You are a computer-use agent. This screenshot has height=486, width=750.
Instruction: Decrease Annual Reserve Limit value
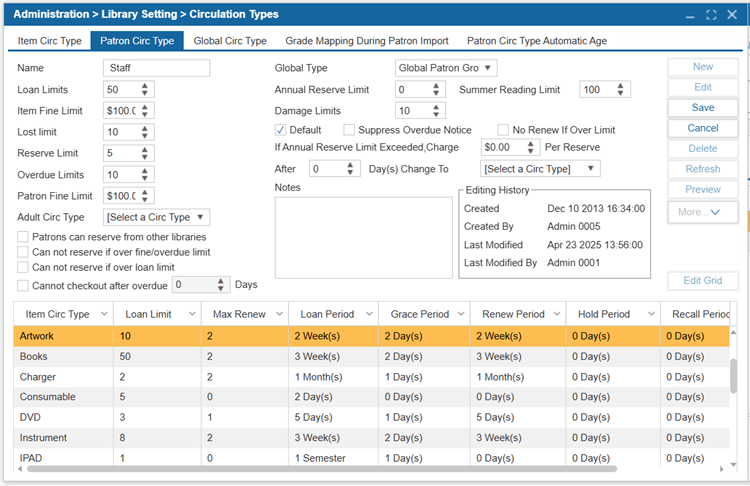click(x=436, y=93)
